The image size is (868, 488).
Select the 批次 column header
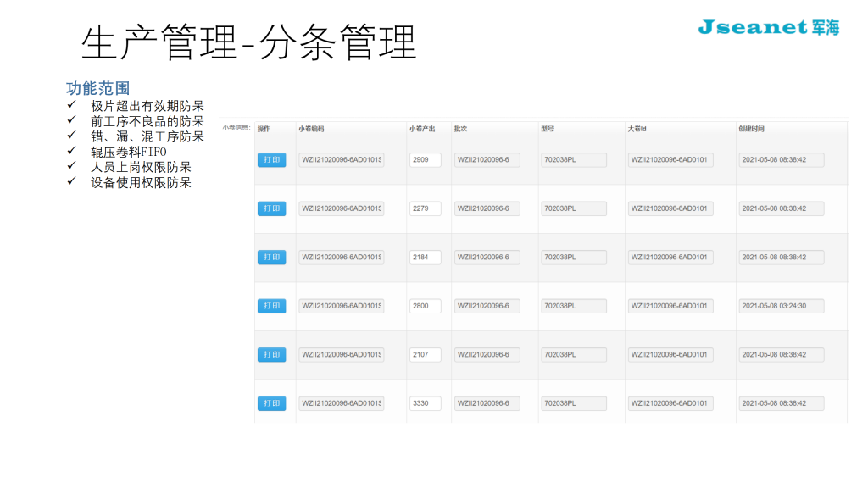pyautogui.click(x=460, y=129)
